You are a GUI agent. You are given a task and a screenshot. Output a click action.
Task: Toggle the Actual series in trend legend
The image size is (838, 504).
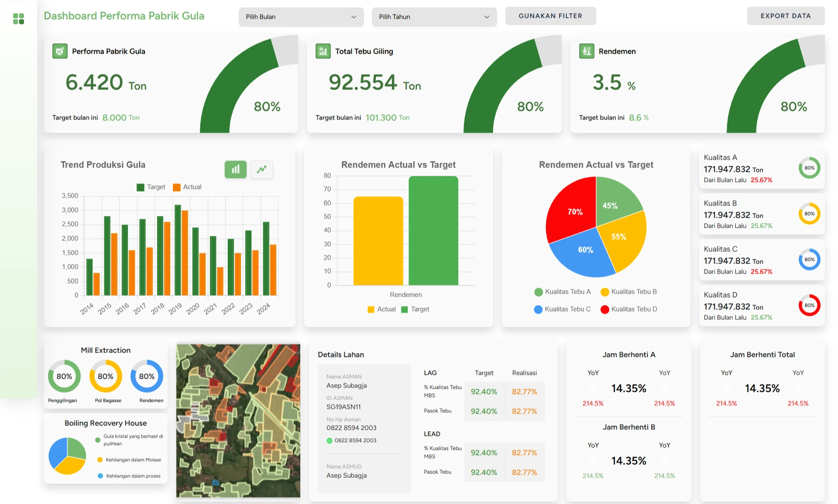click(187, 187)
